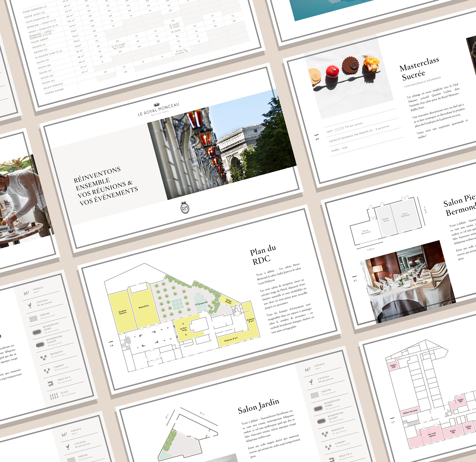This screenshot has height=462, width=476.
Task: Click the M² surface symbol in the left capacity panel
Action: pos(27,293)
